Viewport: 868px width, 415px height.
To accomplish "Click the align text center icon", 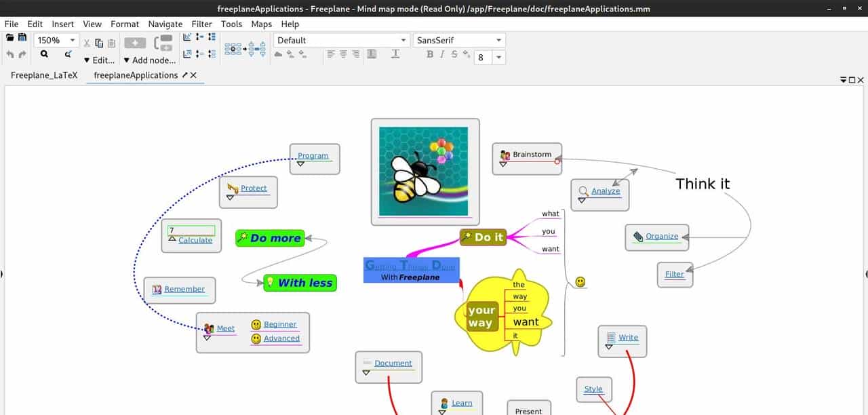I will 343,54.
